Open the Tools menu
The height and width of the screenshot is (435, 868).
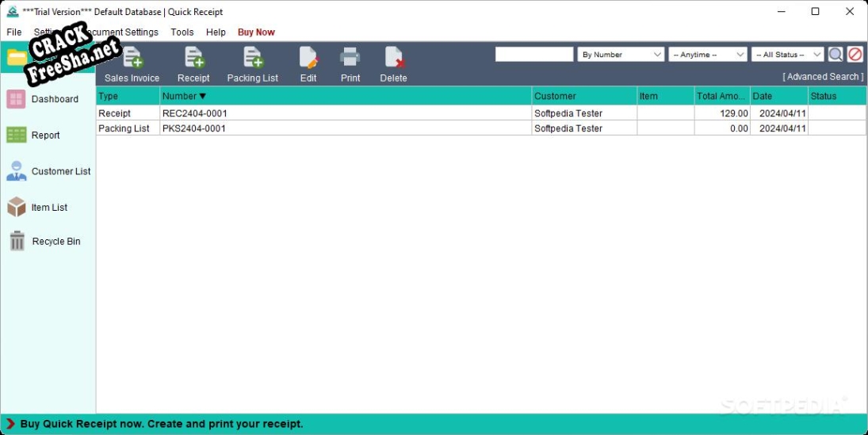[182, 32]
